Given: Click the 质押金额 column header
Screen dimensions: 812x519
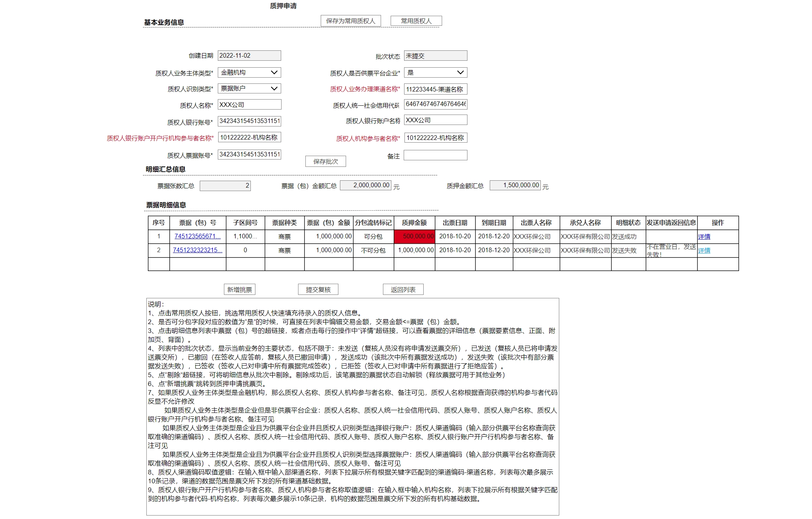Looking at the screenshot, I should [414, 223].
